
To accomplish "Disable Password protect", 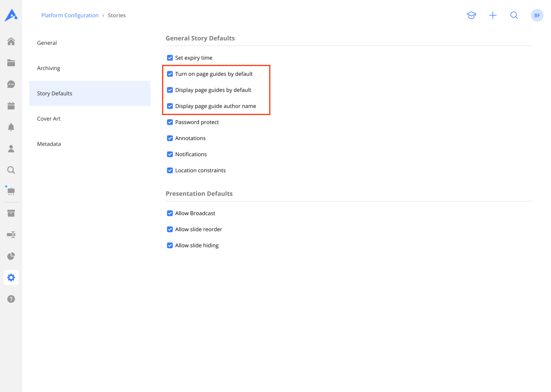I will pyautogui.click(x=170, y=122).
